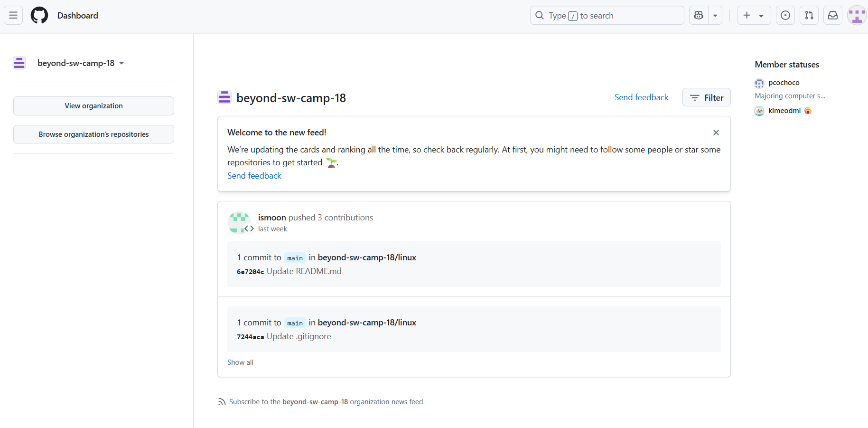
Task: Open the issues icon in header
Action: click(785, 16)
